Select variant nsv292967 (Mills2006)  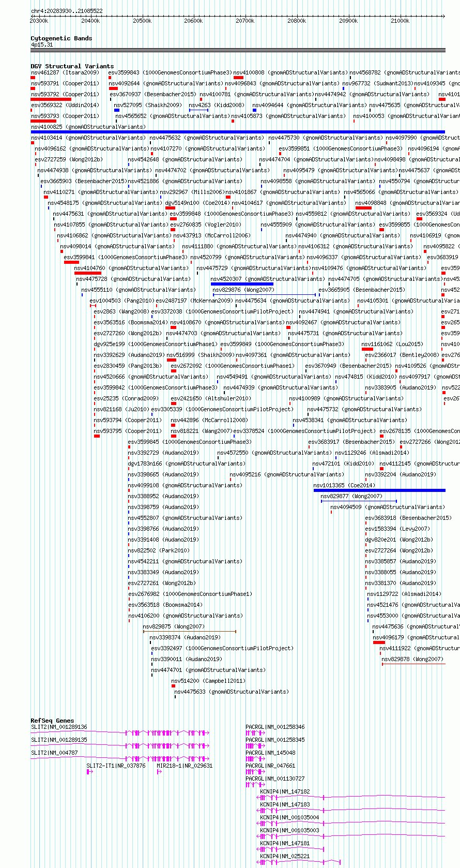tap(192, 192)
